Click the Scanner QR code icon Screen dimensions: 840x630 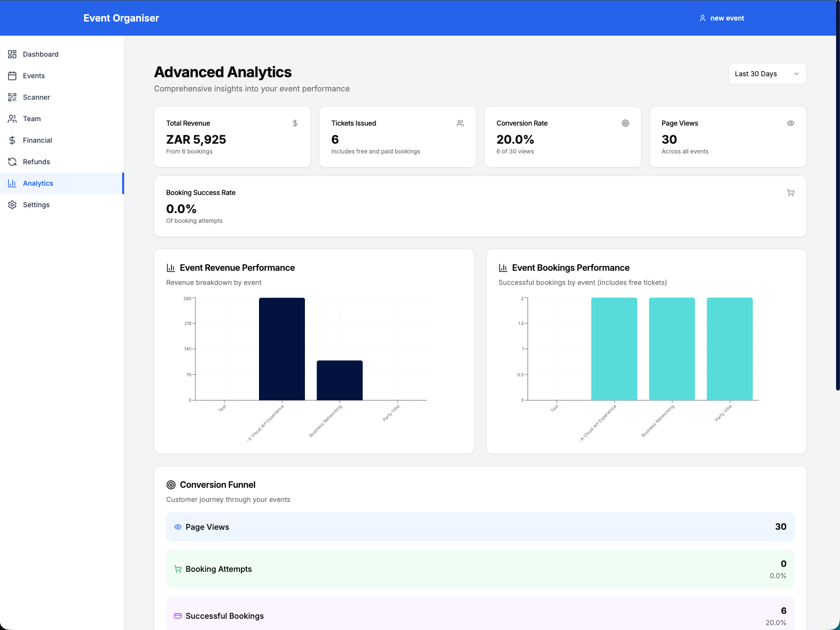click(12, 97)
